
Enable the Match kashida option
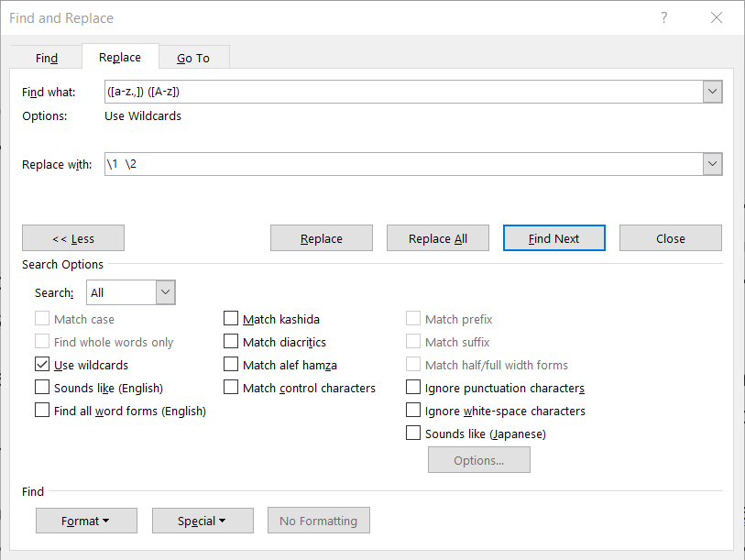[231, 318]
